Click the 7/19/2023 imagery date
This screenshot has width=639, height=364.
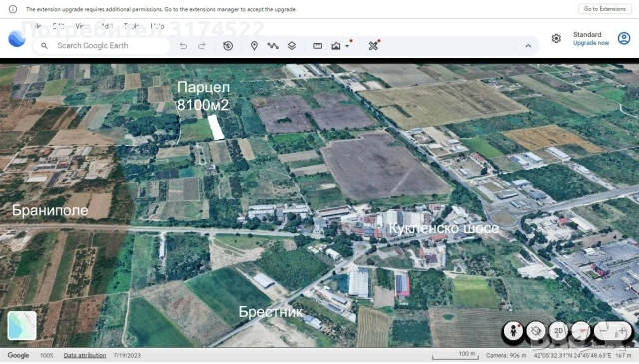pos(127,355)
